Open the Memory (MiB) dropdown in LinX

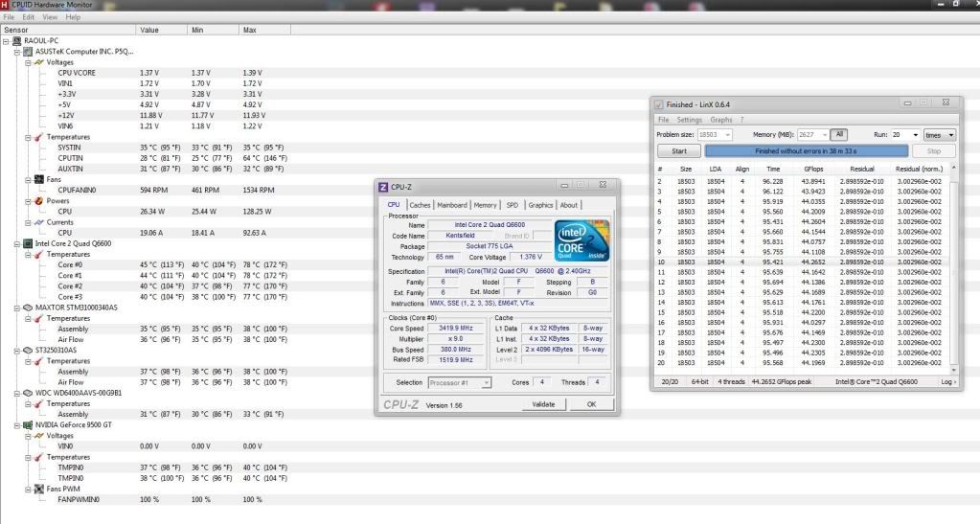(x=825, y=135)
